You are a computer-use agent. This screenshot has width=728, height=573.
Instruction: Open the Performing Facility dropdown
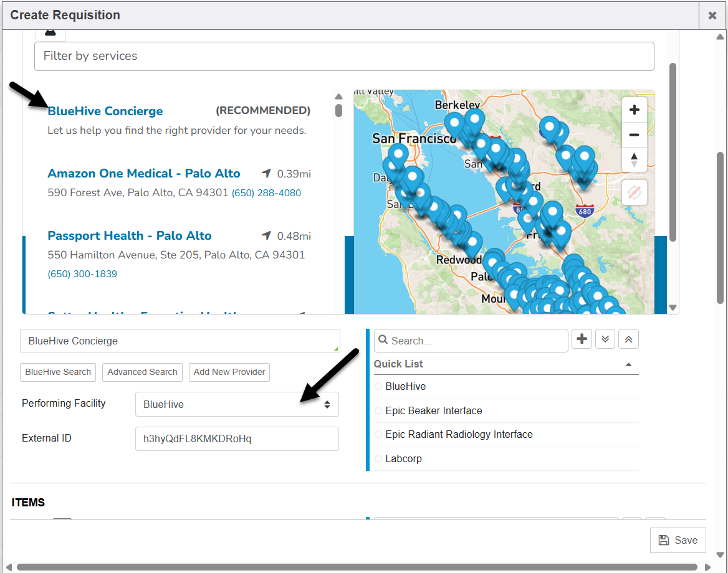tap(237, 404)
